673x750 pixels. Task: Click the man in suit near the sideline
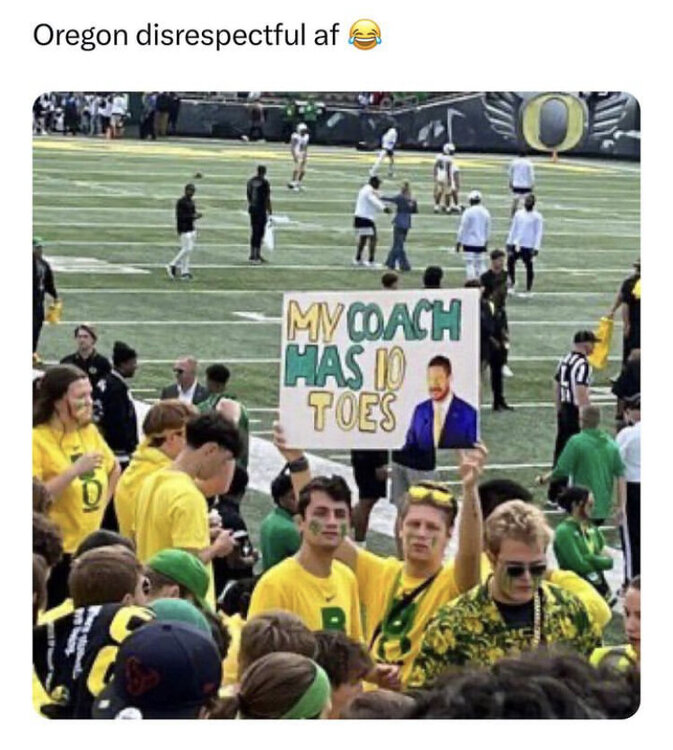tap(185, 379)
